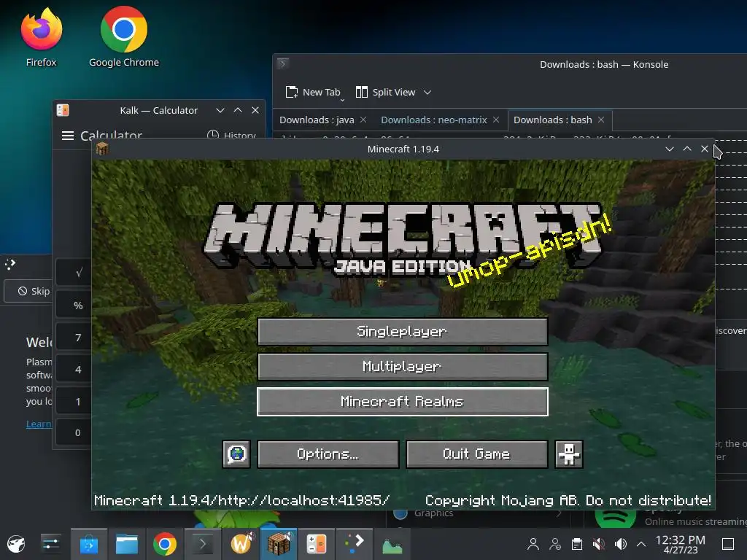747x560 pixels.
Task: Click the Minecraft language globe button
Action: click(x=236, y=454)
